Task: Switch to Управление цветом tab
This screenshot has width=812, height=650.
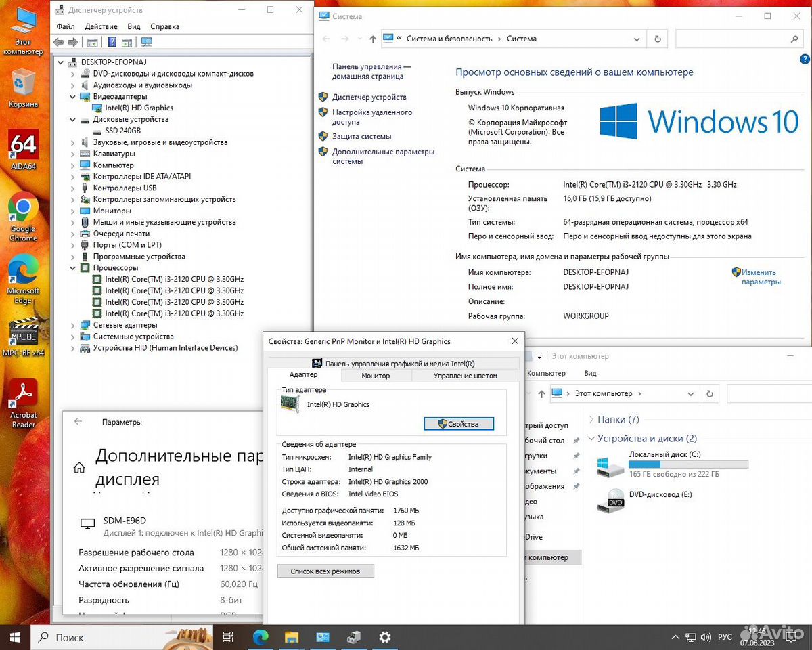Action: [465, 376]
